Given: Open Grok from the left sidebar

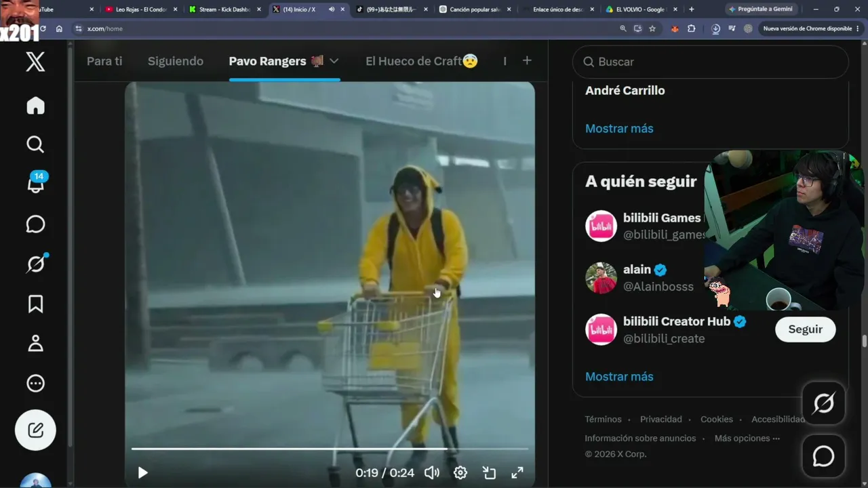Looking at the screenshot, I should (35, 264).
